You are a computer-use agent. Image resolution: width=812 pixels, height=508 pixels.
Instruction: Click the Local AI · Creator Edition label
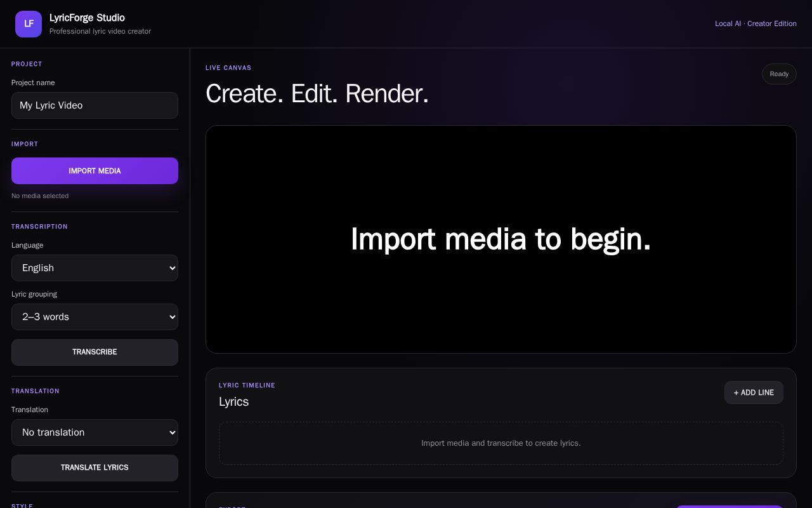tap(756, 23)
